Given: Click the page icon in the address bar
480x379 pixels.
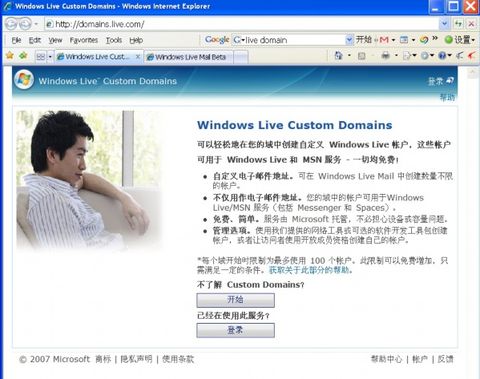Looking at the screenshot, I should 49,24.
